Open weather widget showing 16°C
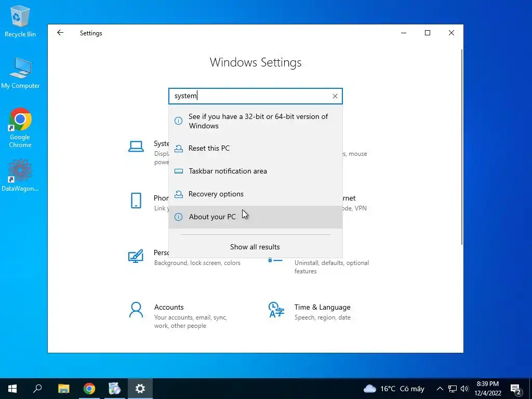This screenshot has width=532, height=399. (x=394, y=389)
